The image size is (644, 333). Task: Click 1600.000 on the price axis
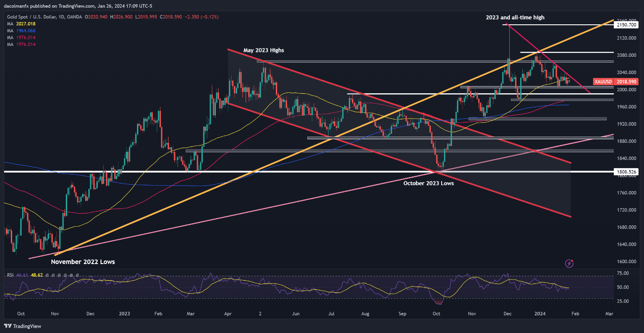tap(627, 261)
